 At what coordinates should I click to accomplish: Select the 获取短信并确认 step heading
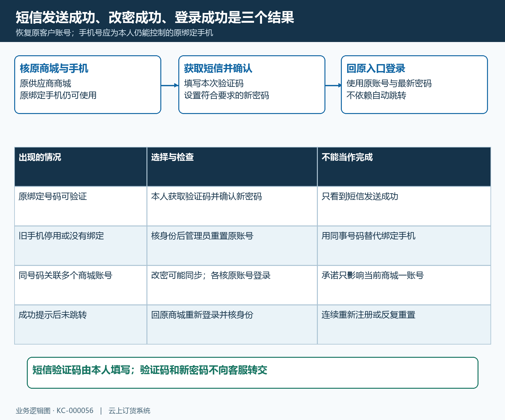[x=218, y=68]
